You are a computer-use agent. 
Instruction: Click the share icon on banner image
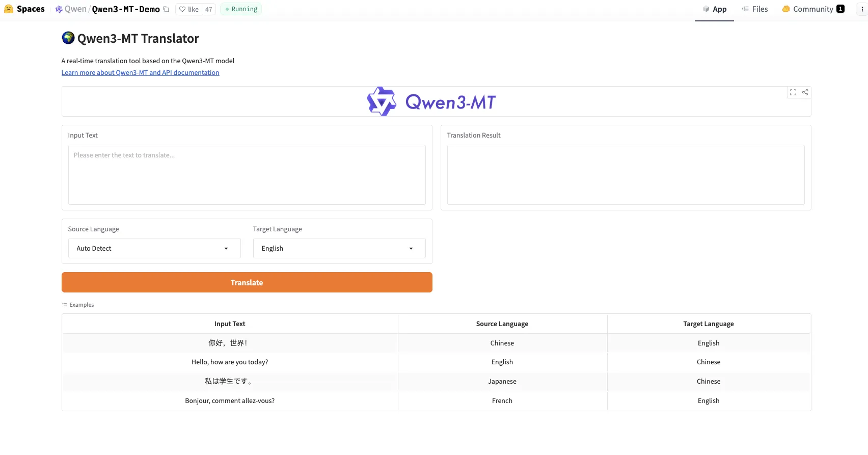pos(805,92)
